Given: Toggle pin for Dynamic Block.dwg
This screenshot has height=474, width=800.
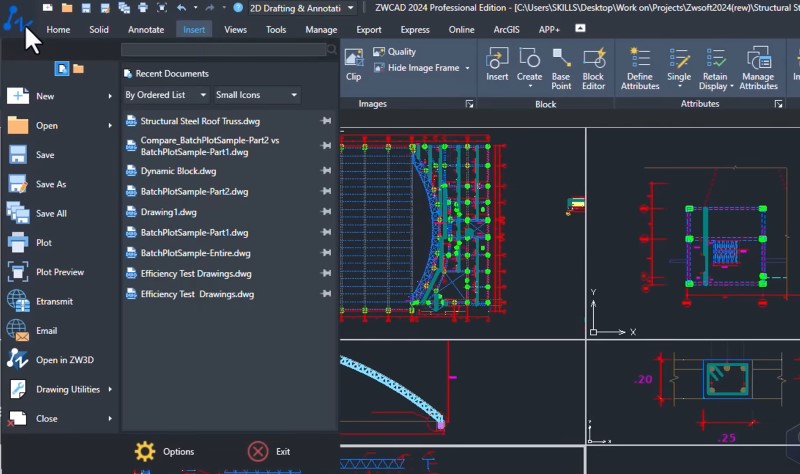Looking at the screenshot, I should point(326,170).
